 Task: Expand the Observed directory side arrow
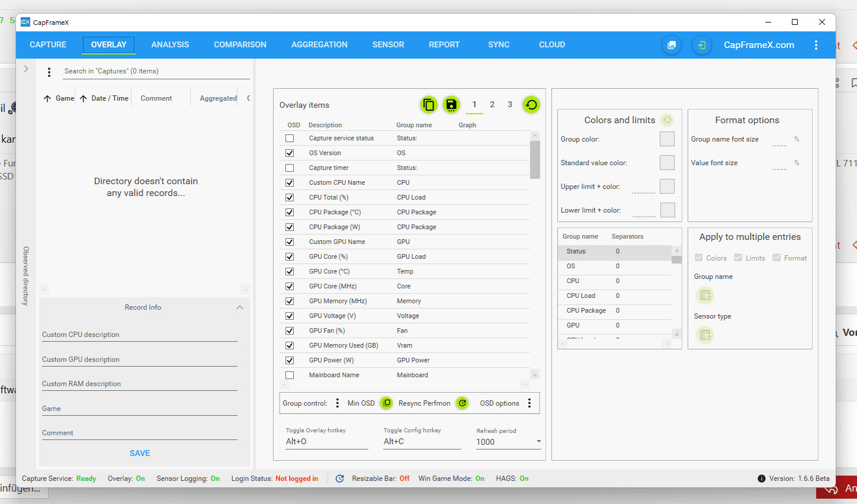[x=26, y=69]
